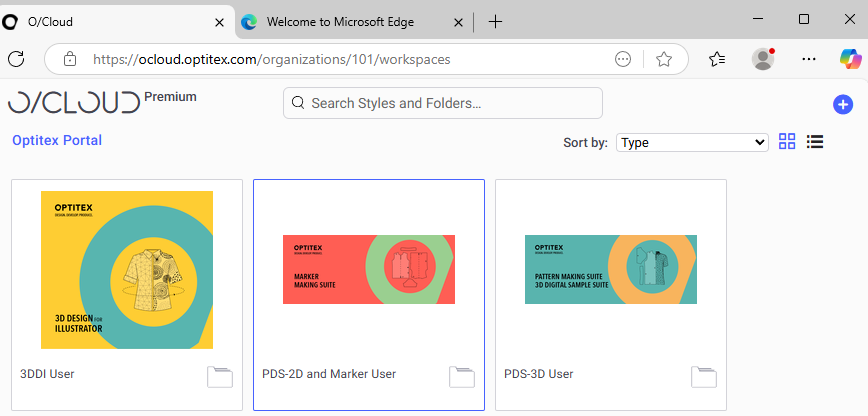View site information lock icon
Screen dimensions: 868x416
click(70, 59)
